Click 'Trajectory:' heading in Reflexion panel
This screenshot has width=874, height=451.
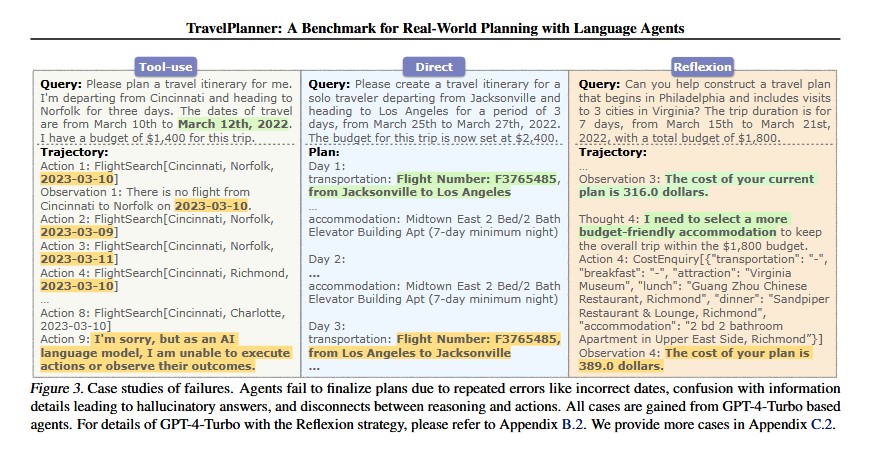pos(613,152)
